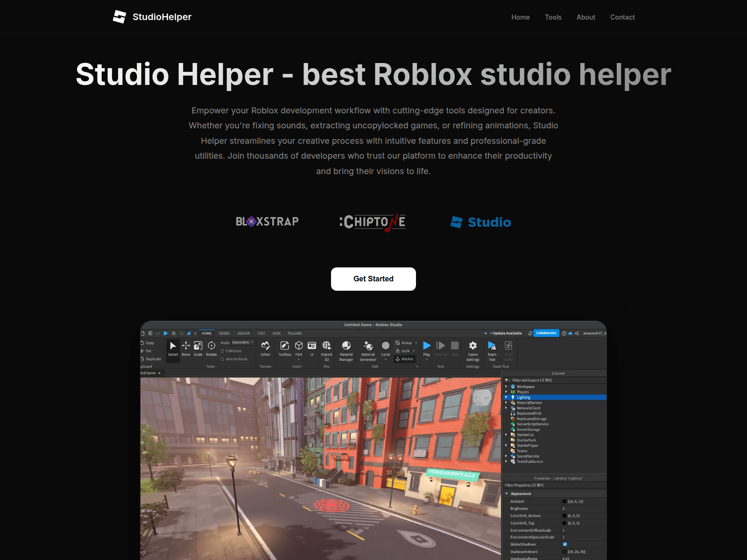Open the Color dropdown arrow
Screen dimensions: 747x560
(386, 360)
